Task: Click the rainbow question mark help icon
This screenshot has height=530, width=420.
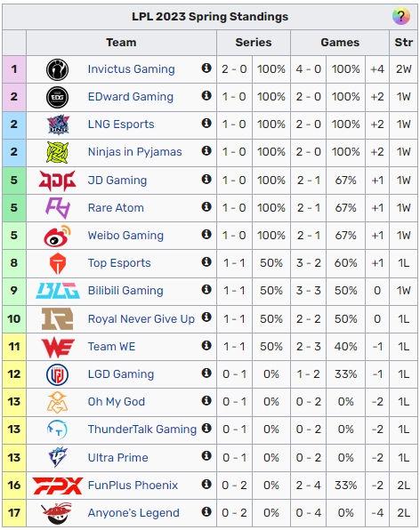Action: pyautogui.click(x=400, y=16)
